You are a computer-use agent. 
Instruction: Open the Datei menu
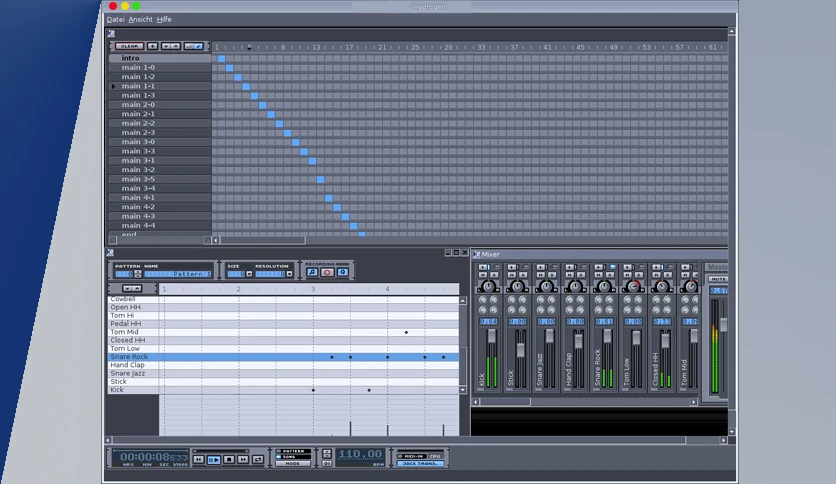(115, 19)
